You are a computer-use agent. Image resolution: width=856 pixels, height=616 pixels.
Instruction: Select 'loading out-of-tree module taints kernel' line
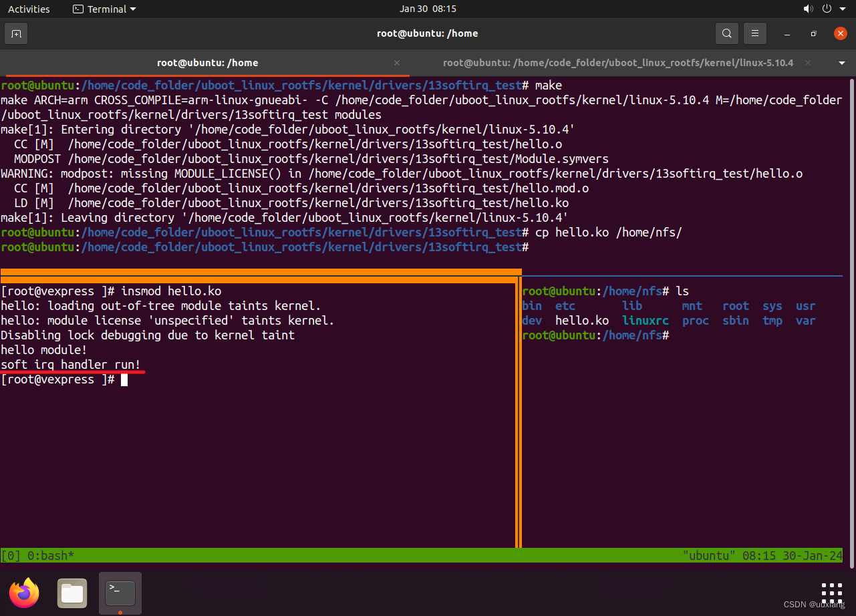click(x=161, y=305)
